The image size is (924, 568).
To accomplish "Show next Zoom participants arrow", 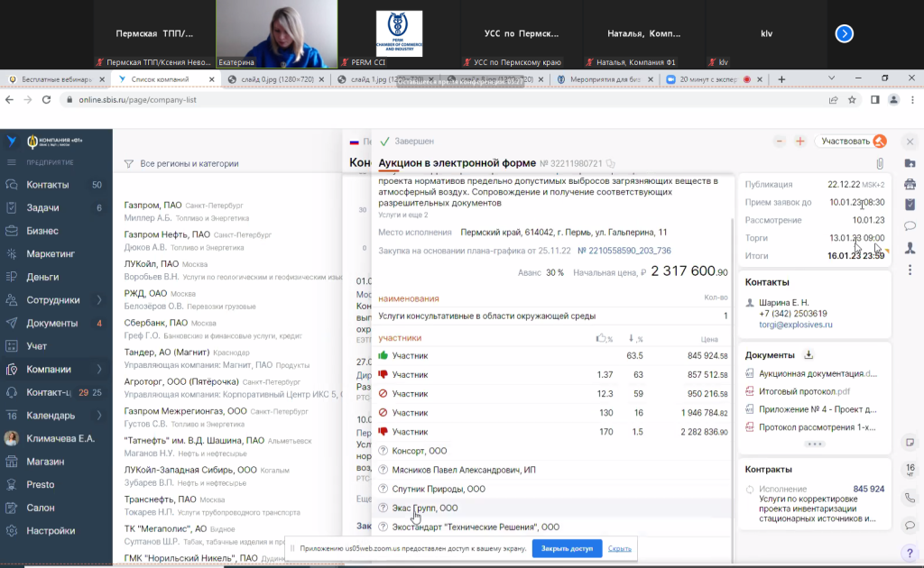I will [x=844, y=33].
